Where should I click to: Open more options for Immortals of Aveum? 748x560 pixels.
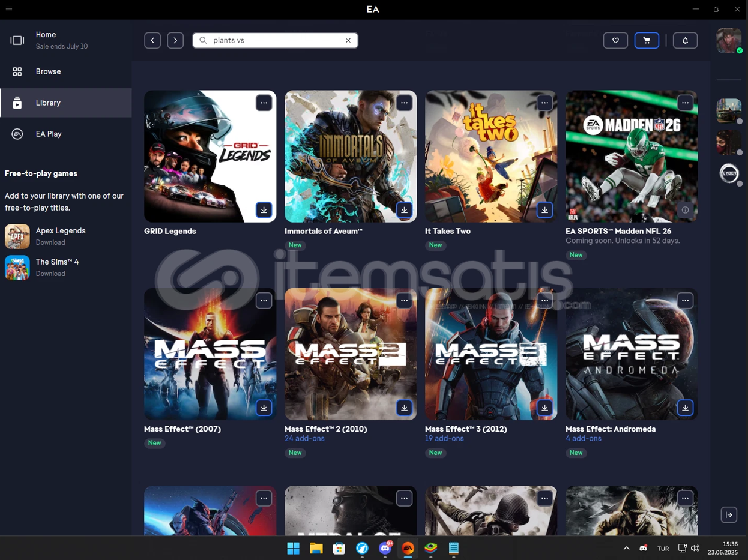[x=405, y=103]
